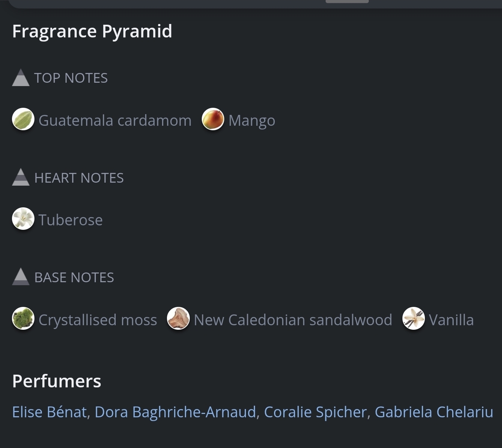Click the Guatemala cardamom note icon
Viewport: 502px width, 448px height.
pyautogui.click(x=23, y=119)
